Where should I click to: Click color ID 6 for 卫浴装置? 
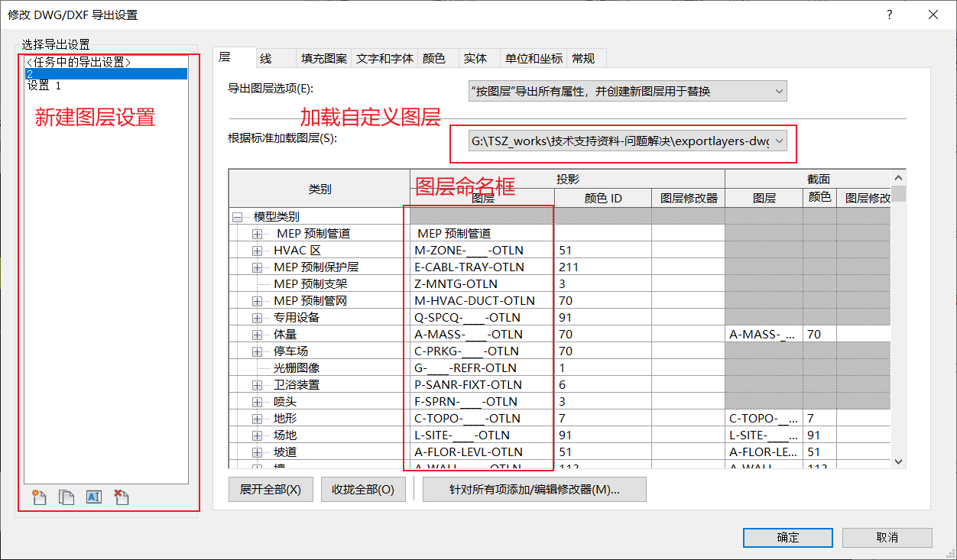[603, 385]
